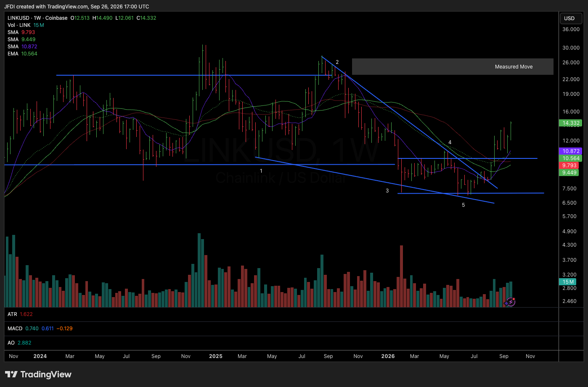The height and width of the screenshot is (387, 588).
Task: Click the purple lightning flash icon
Action: click(510, 302)
